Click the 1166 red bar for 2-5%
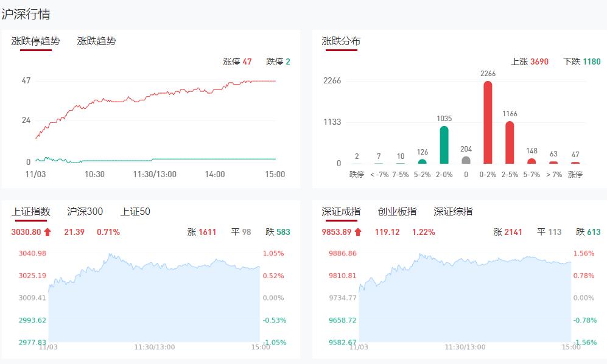Image resolution: width=607 pixels, height=364 pixels. pos(510,142)
